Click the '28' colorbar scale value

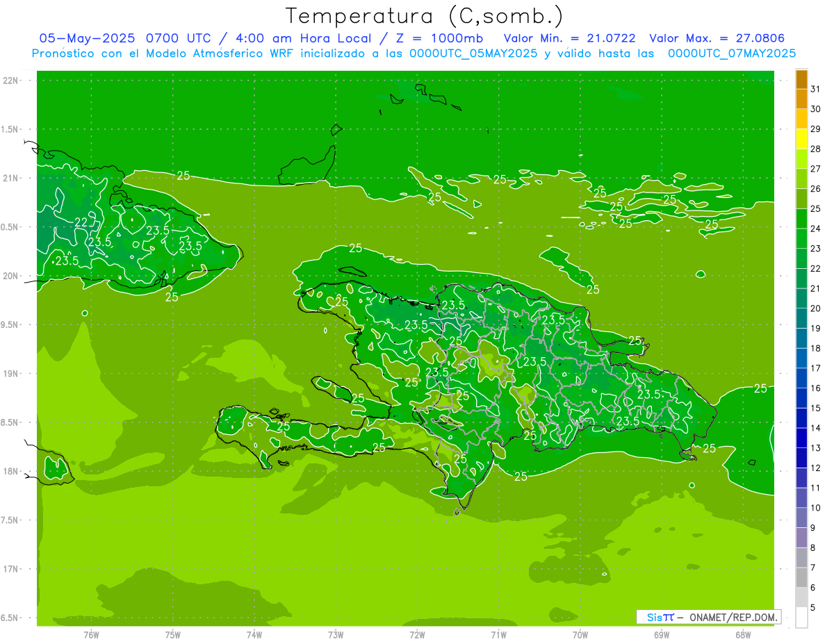(x=816, y=149)
